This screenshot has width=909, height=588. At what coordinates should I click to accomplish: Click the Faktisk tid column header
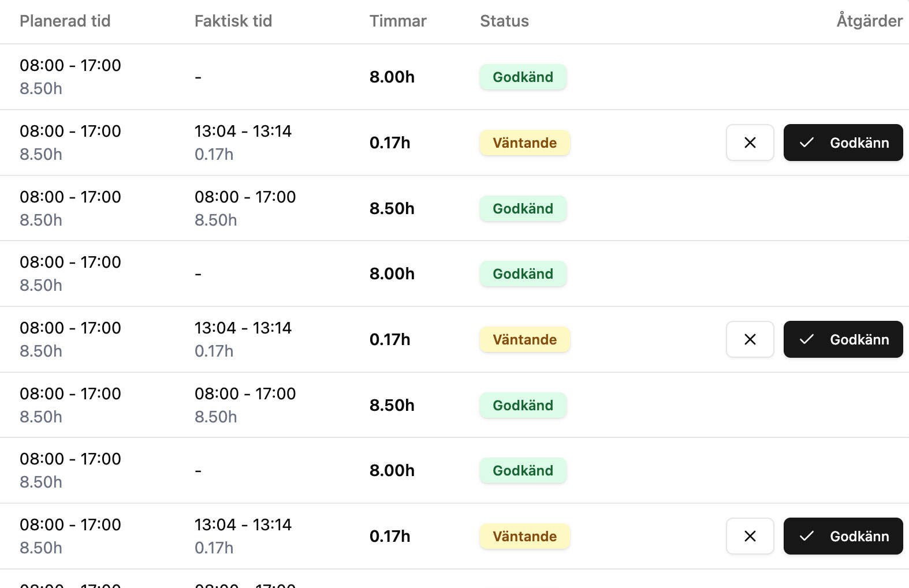point(233,21)
